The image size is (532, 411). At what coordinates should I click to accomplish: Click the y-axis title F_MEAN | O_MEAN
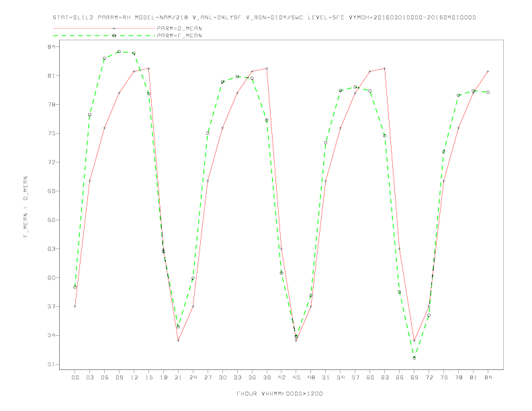(x=26, y=207)
